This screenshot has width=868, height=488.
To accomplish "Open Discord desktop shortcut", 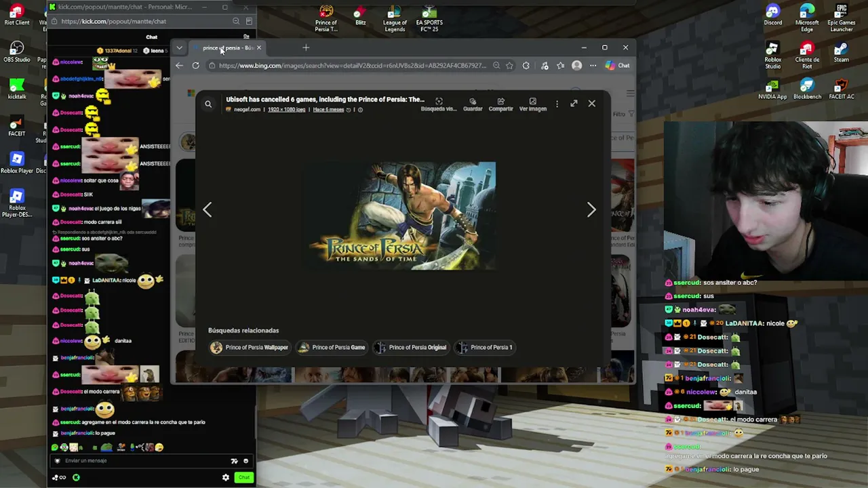I will 773,15.
